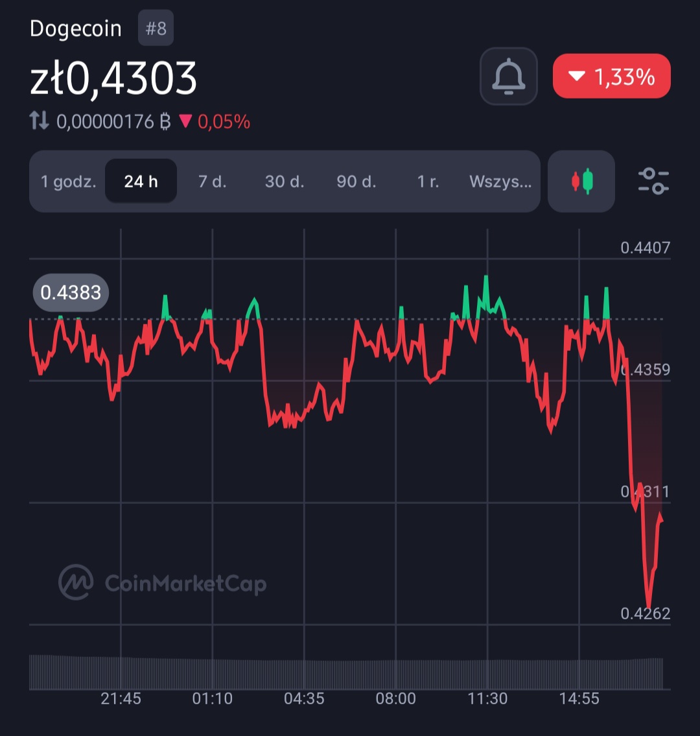Screen dimensions: 700x736
Task: Open chart settings sliders icon
Action: [x=653, y=182]
